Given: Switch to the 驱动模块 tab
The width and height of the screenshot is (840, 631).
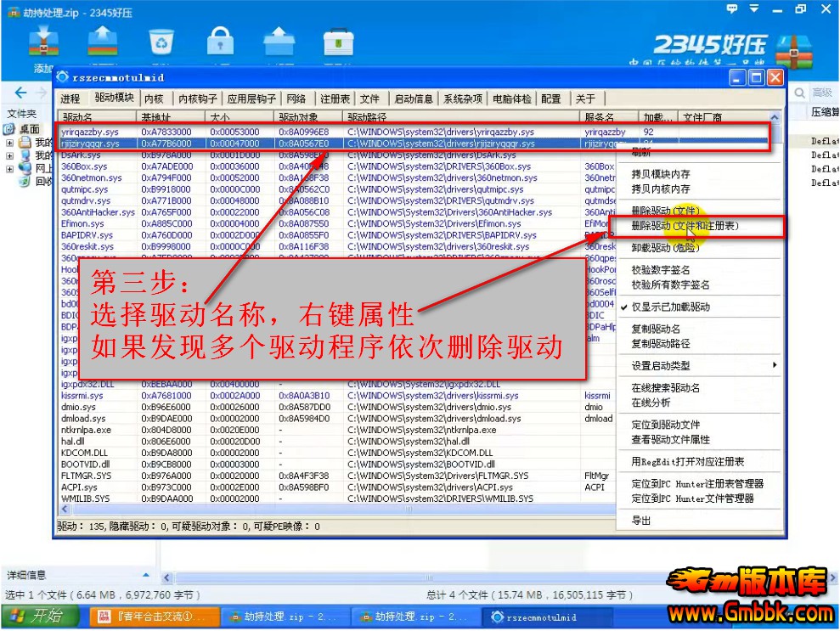Looking at the screenshot, I should click(114, 98).
